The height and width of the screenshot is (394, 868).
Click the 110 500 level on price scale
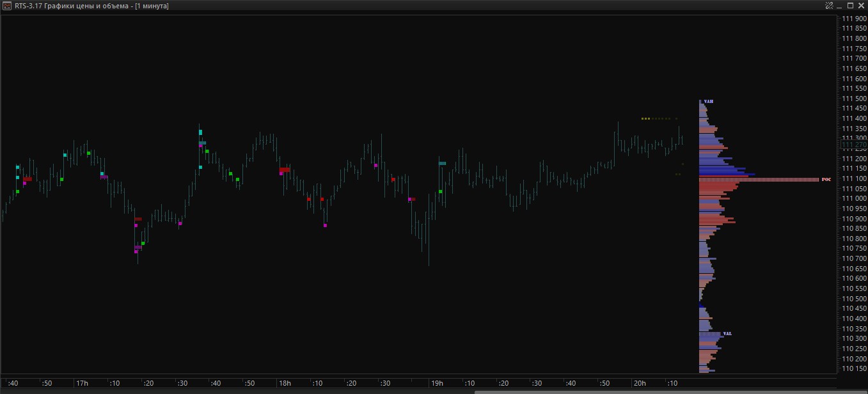coord(853,299)
